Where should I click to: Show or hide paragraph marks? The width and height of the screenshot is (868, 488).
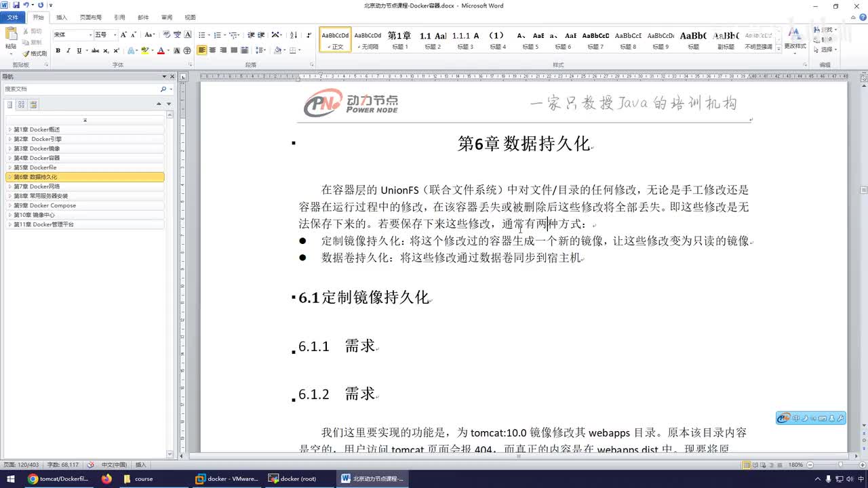[309, 35]
